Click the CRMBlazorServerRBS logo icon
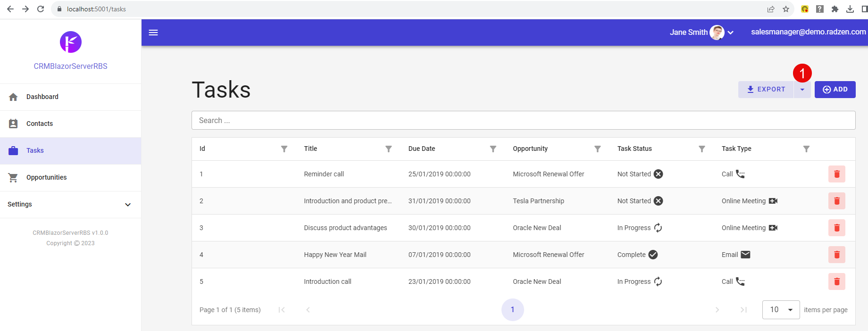This screenshot has height=331, width=868. click(x=71, y=42)
